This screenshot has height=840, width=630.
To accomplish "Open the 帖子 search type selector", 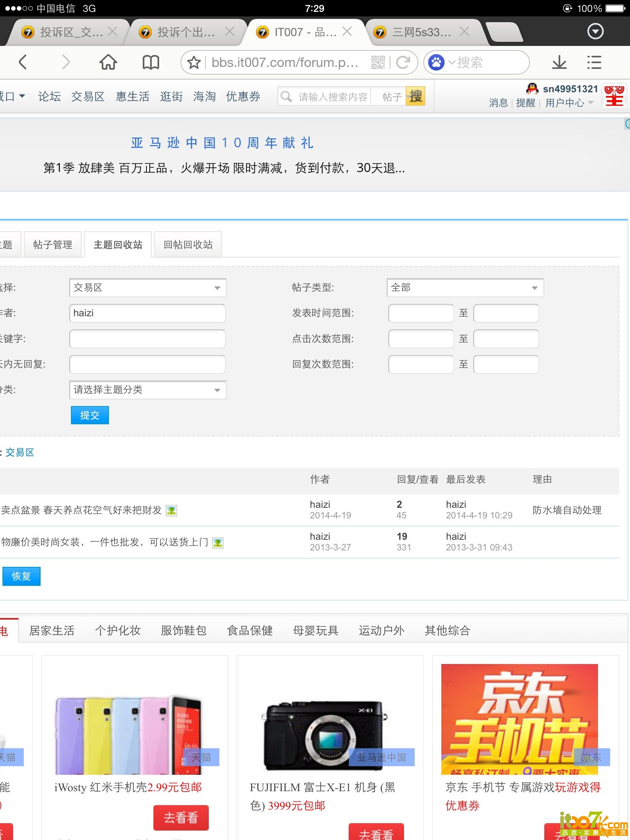I will (391, 97).
